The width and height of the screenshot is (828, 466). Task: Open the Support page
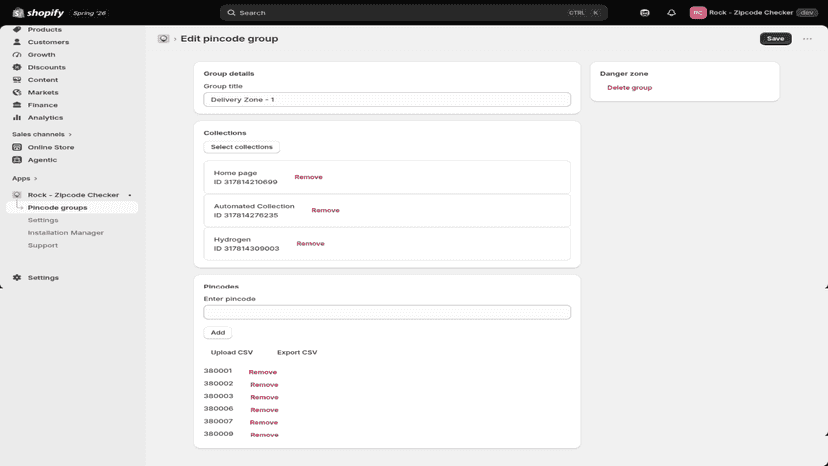43,246
